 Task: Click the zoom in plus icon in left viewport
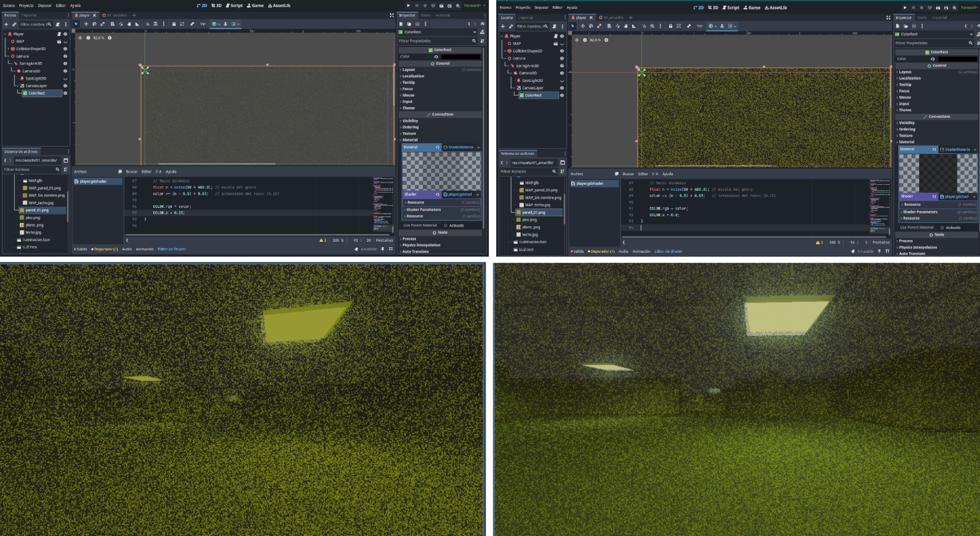tap(110, 38)
